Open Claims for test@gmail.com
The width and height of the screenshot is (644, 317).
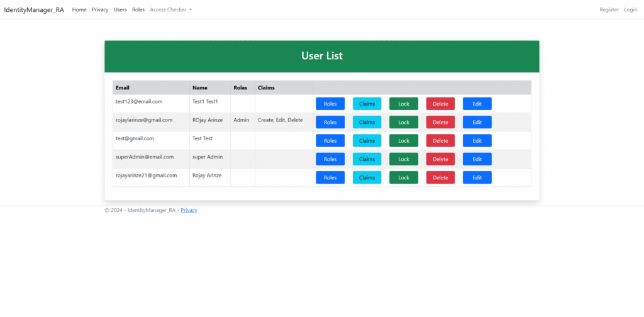pos(367,141)
